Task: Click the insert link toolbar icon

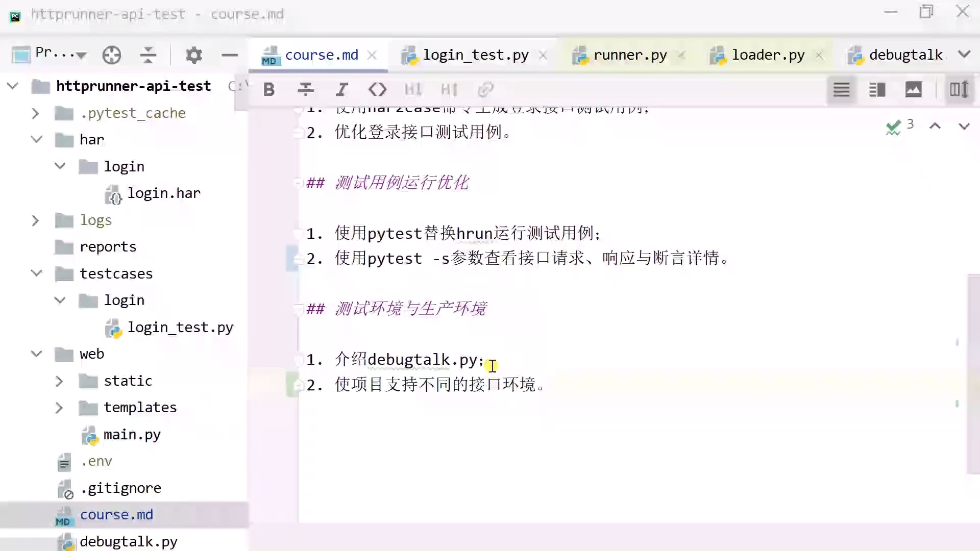Action: (485, 90)
